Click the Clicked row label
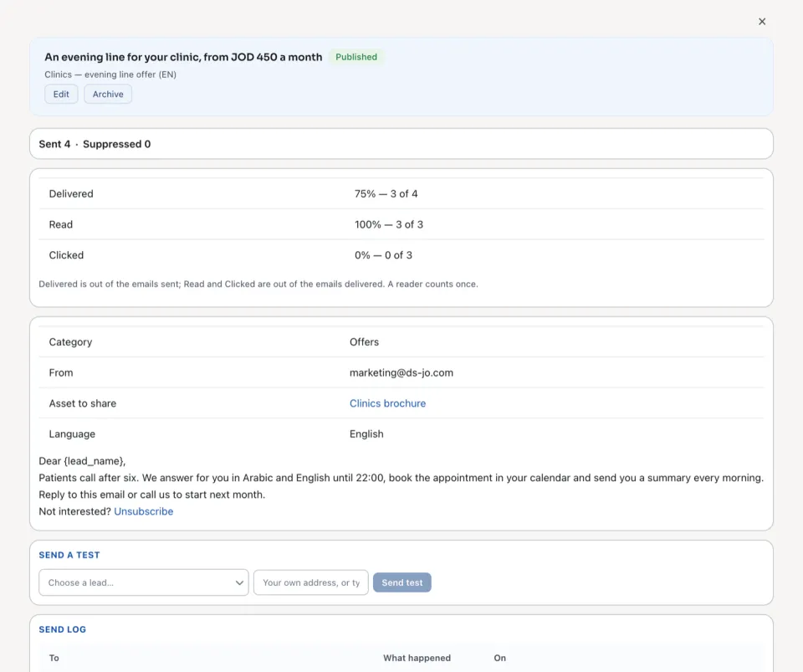This screenshot has height=672, width=803. pos(66,255)
